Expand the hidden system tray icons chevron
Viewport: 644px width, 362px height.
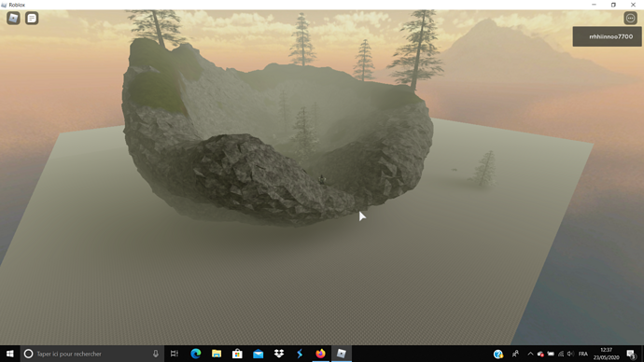click(x=530, y=354)
